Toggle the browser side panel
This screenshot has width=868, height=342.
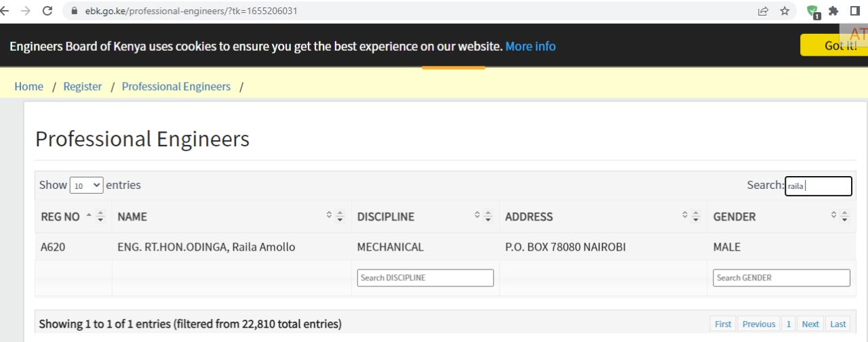pos(855,11)
